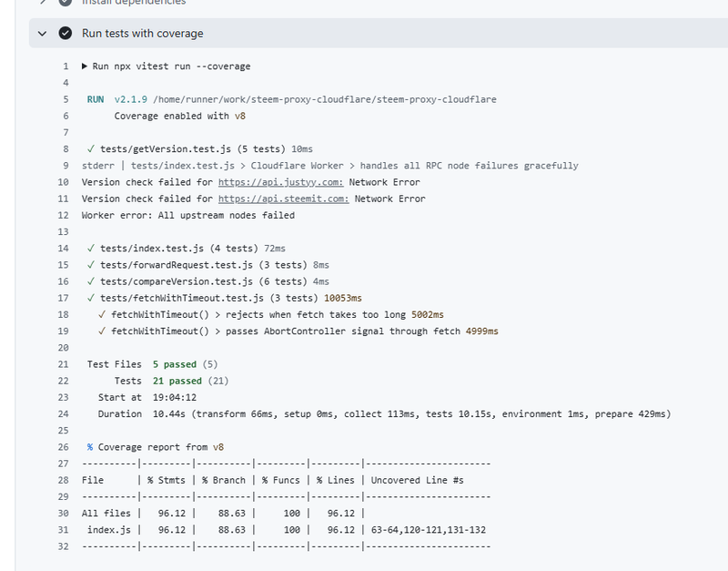Open the api.steemit.com link
Image resolution: width=728 pixels, height=571 pixels.
[283, 199]
